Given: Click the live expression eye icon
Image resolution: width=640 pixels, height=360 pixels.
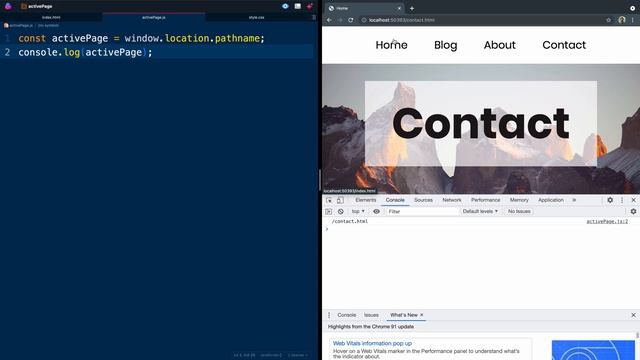Looking at the screenshot, I should pyautogui.click(x=376, y=211).
